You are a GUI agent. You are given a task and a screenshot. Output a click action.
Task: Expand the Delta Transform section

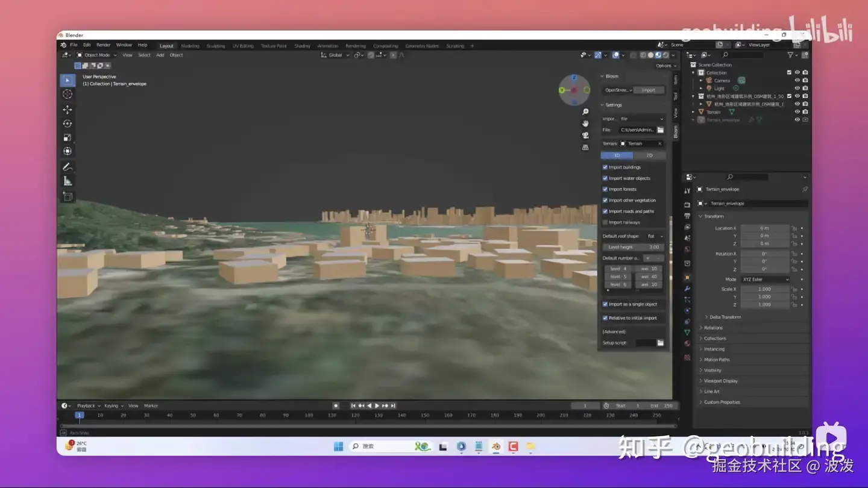(725, 317)
